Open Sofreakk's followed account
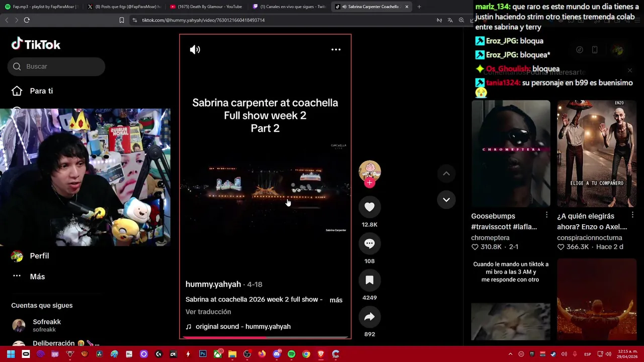The height and width of the screenshot is (362, 644). pos(36,325)
